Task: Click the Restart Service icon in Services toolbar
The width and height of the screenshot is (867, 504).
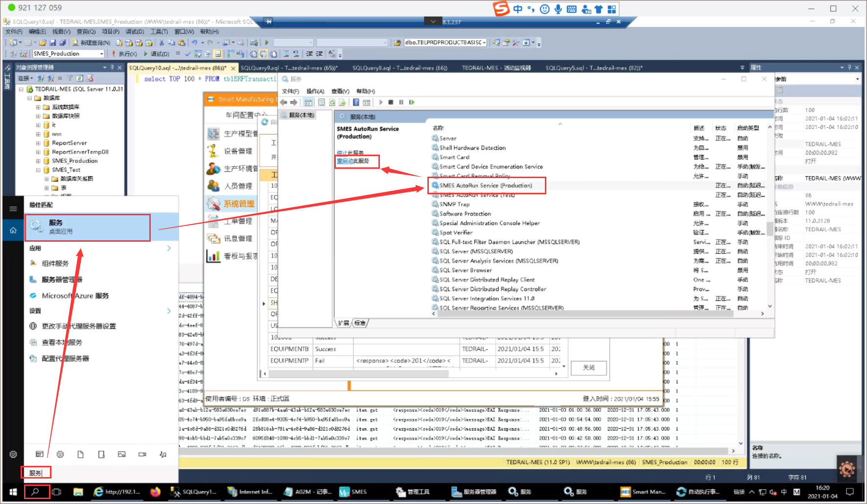Action: point(412,102)
